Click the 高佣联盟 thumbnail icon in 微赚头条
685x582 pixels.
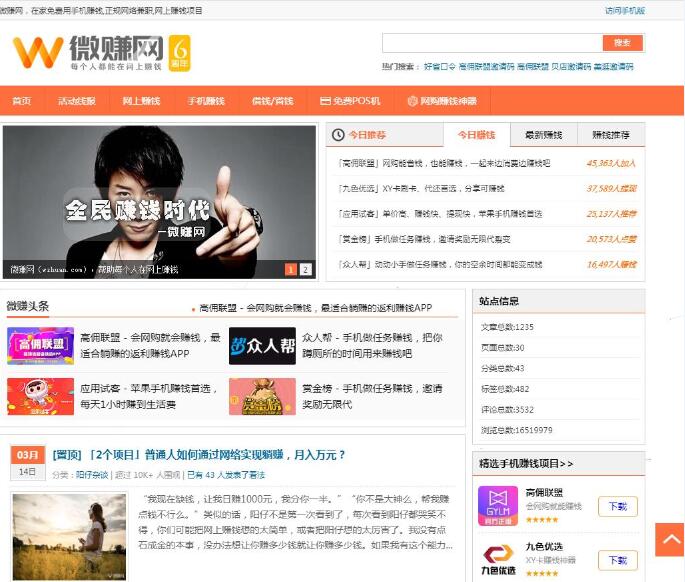coord(40,346)
